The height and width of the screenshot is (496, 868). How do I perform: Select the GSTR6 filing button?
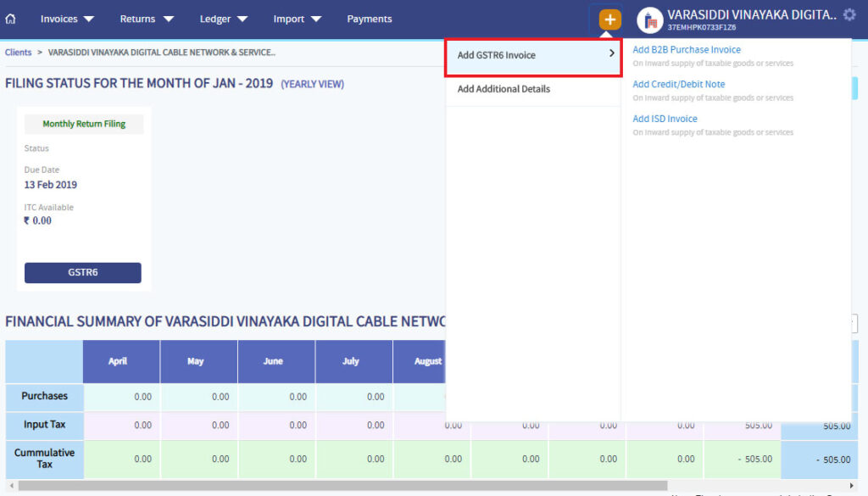click(82, 273)
